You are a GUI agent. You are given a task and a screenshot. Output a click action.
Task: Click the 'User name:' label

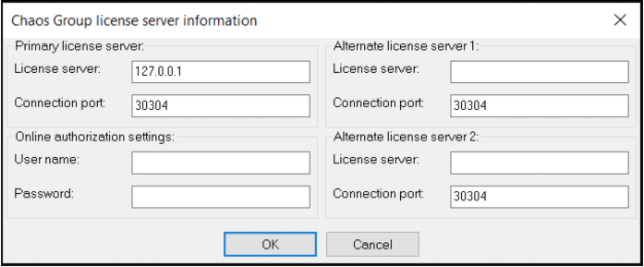(x=47, y=159)
